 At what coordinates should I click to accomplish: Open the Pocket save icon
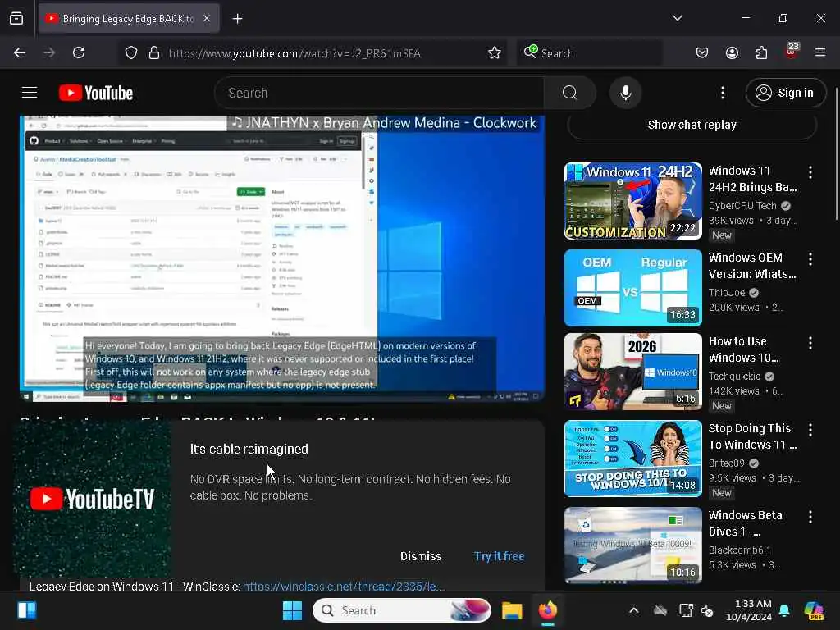coord(702,52)
